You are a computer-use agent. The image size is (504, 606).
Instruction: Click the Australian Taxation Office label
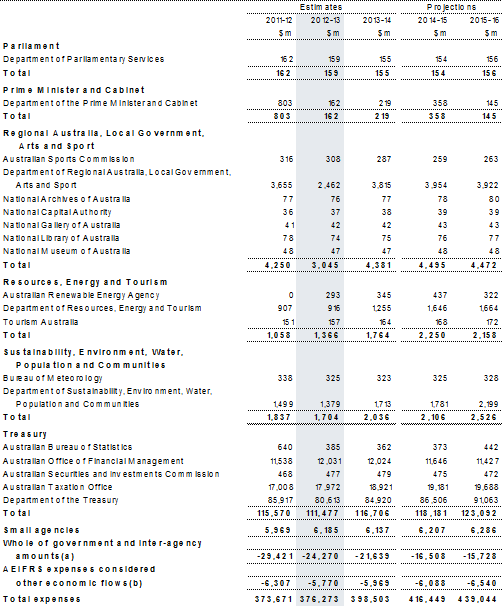coord(57,487)
